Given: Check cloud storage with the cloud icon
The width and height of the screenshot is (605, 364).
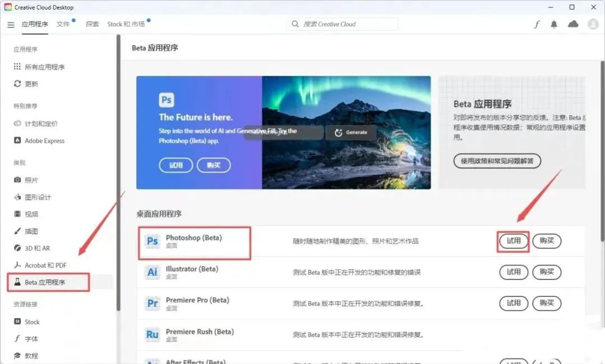Looking at the screenshot, I should point(573,24).
